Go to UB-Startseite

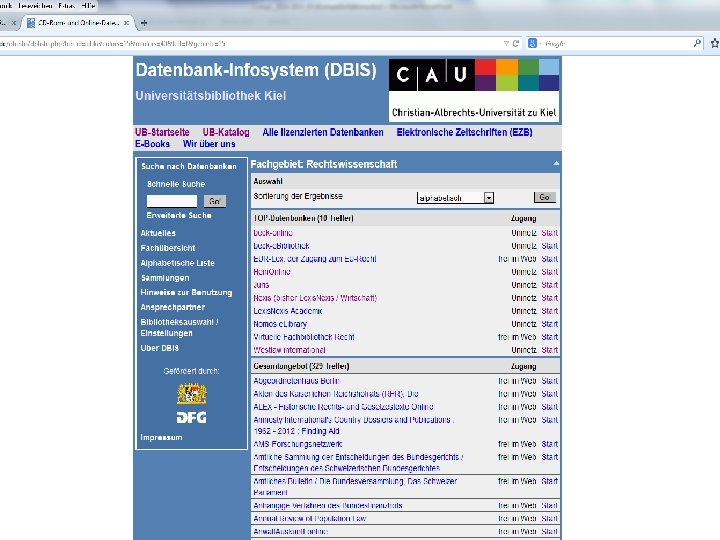(162, 132)
